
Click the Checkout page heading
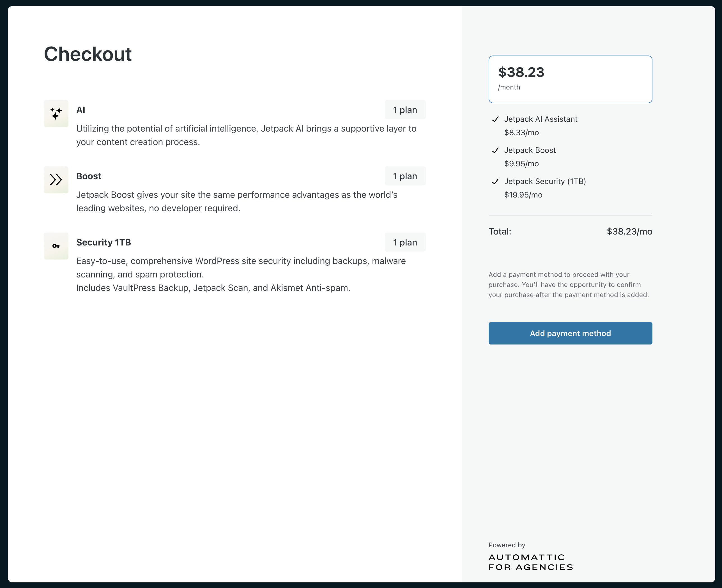(x=88, y=54)
